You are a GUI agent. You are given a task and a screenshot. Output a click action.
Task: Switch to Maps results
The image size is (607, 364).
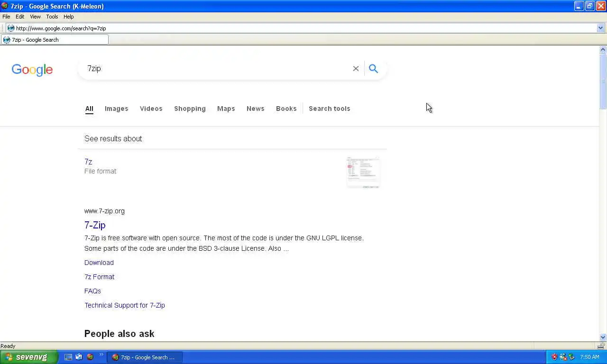(x=226, y=109)
